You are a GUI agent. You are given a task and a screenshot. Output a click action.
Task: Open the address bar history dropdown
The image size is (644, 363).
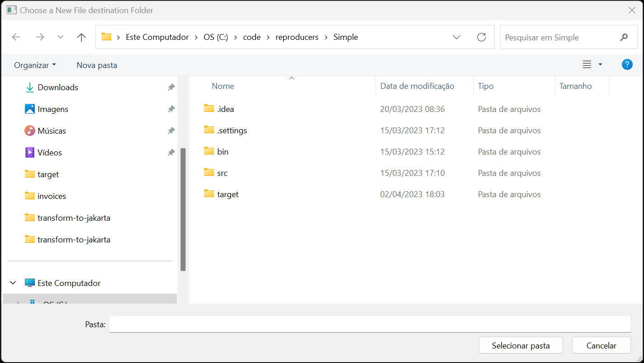(457, 37)
